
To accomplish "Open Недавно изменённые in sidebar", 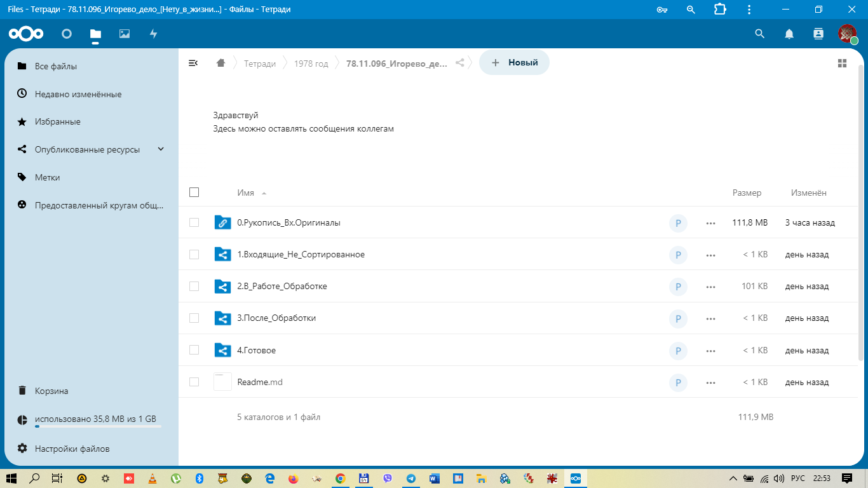I will coord(78,94).
